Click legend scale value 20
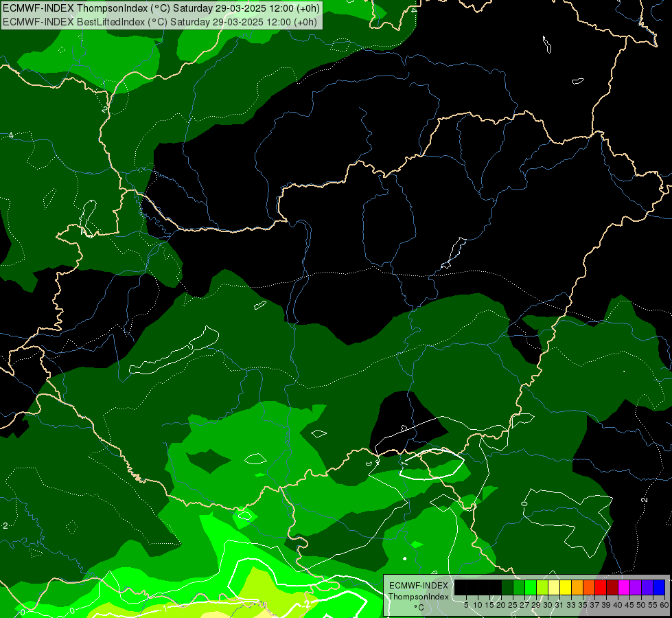The width and height of the screenshot is (672, 618). click(x=501, y=605)
